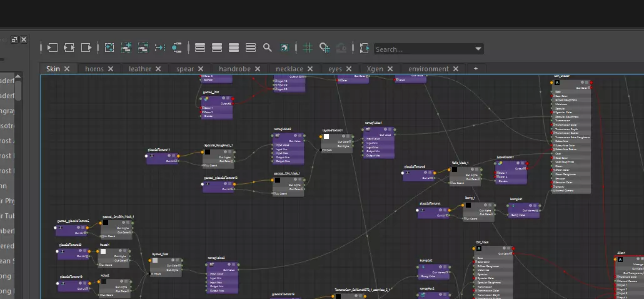Select the blendColors1 node
Image resolution: width=644 pixels, height=299 pixels.
point(511,171)
